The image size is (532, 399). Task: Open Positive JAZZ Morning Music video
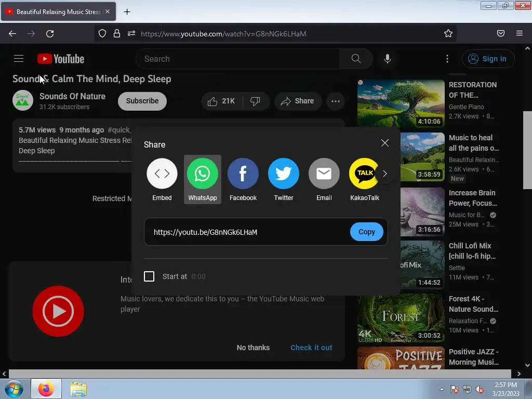point(474,357)
